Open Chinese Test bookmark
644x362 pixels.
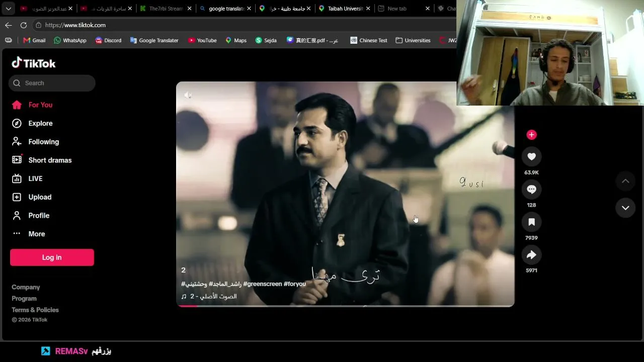tap(369, 40)
